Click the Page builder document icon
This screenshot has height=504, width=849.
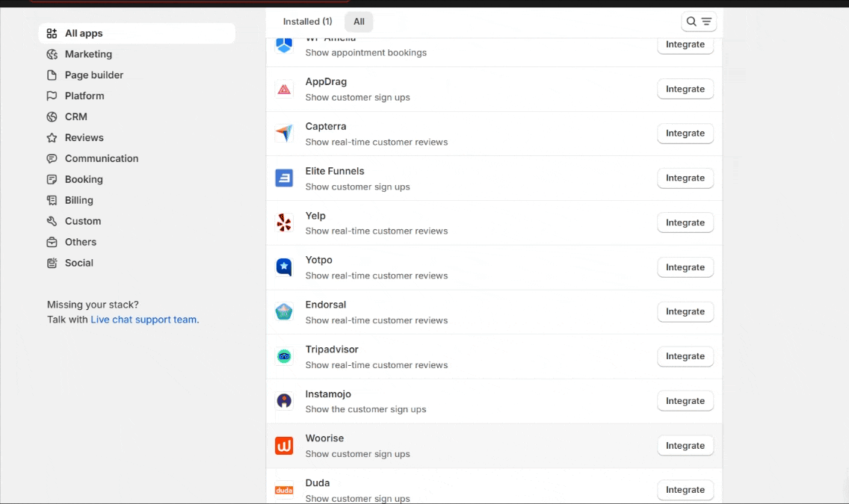tap(52, 75)
